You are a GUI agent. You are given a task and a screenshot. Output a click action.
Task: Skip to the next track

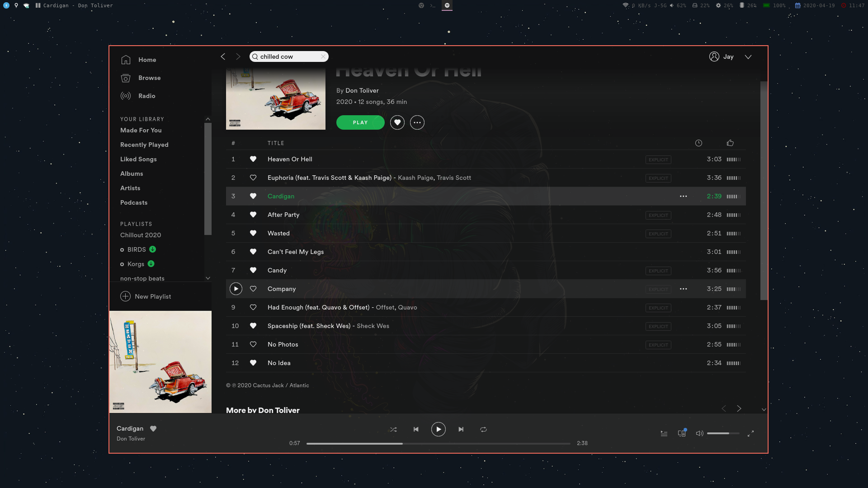[461, 429]
